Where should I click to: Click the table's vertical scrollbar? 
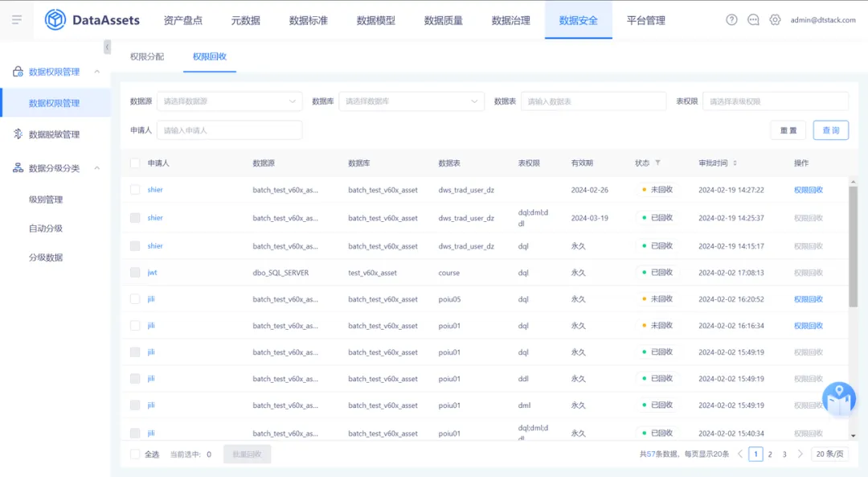[x=853, y=246]
